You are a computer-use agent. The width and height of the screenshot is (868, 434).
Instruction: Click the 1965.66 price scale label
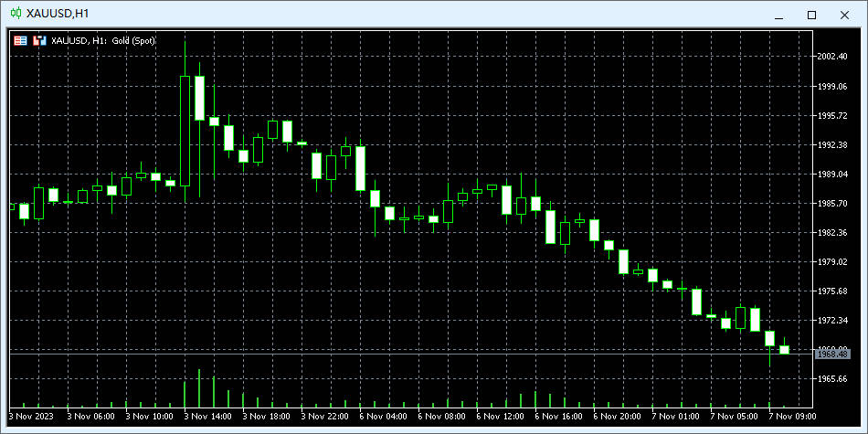pyautogui.click(x=833, y=378)
